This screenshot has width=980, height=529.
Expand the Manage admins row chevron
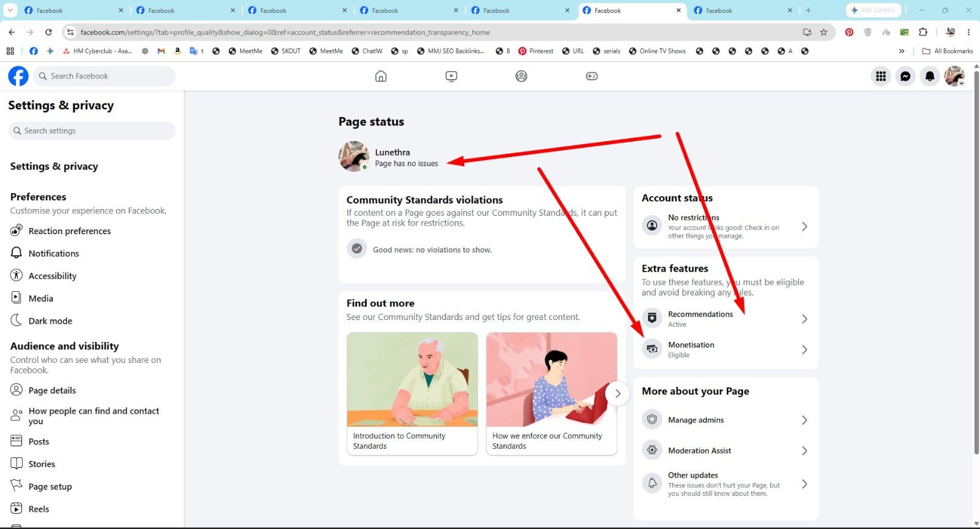804,420
